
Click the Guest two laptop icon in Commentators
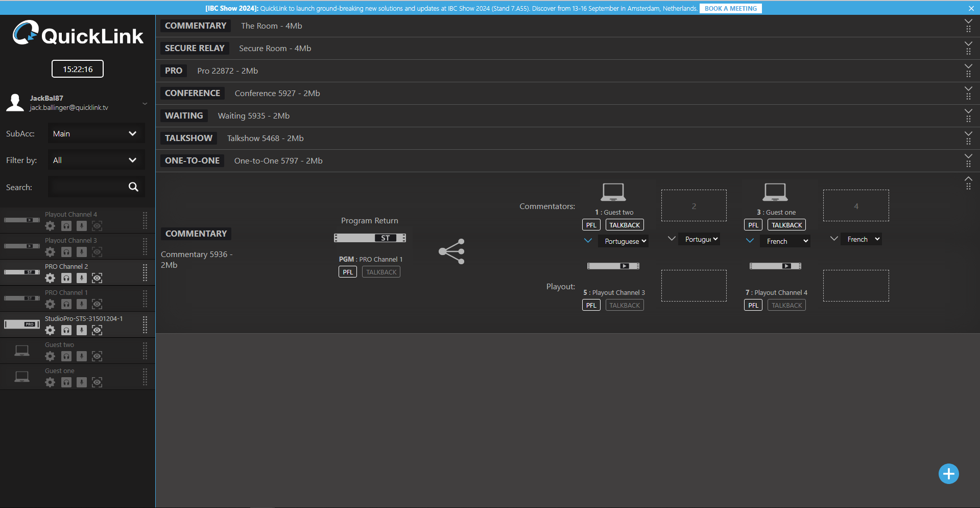[613, 192]
